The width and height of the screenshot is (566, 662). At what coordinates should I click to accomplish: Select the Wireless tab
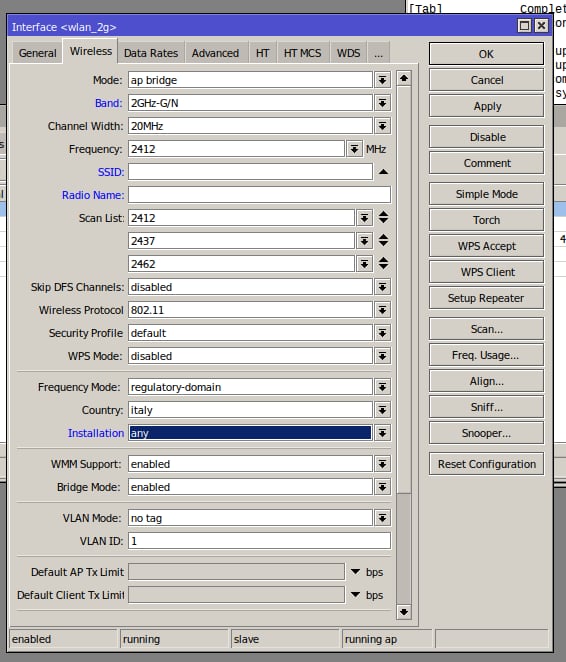click(x=91, y=52)
